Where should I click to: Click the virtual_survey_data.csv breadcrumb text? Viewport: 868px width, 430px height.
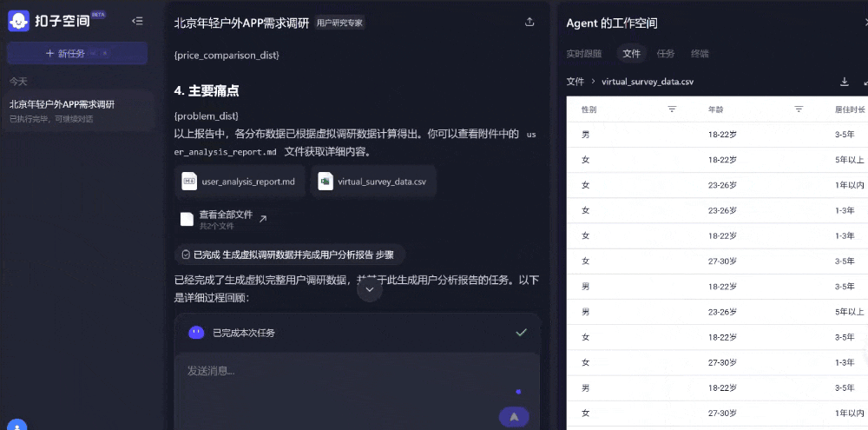tap(648, 82)
